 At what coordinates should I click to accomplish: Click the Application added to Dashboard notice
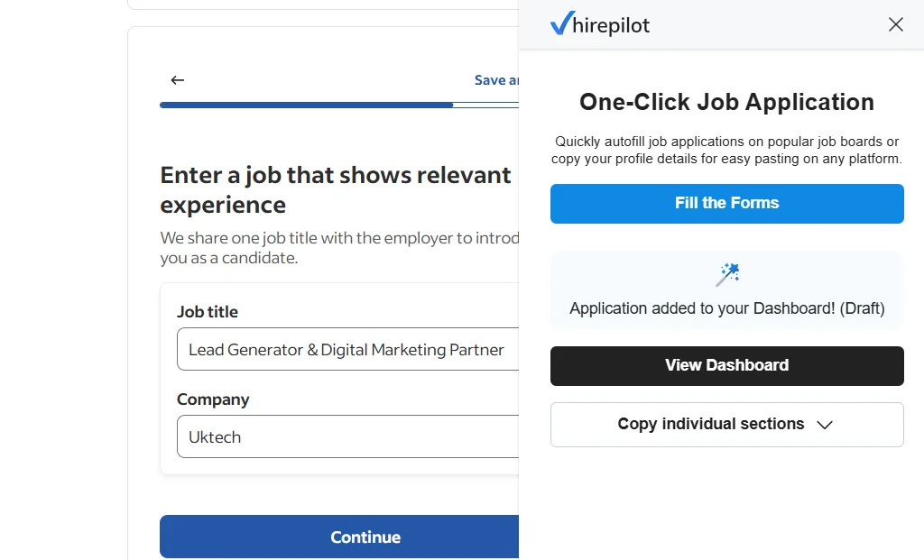pos(726,308)
